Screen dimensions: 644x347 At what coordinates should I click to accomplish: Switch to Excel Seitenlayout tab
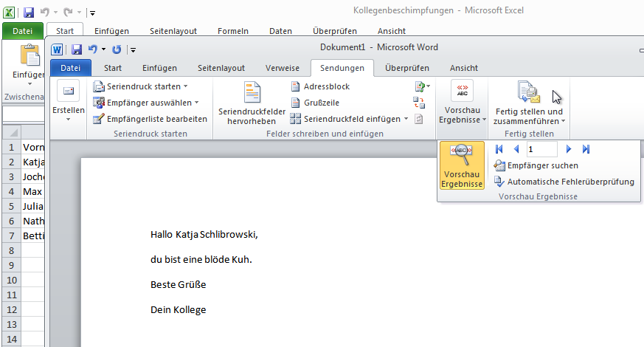tap(173, 31)
